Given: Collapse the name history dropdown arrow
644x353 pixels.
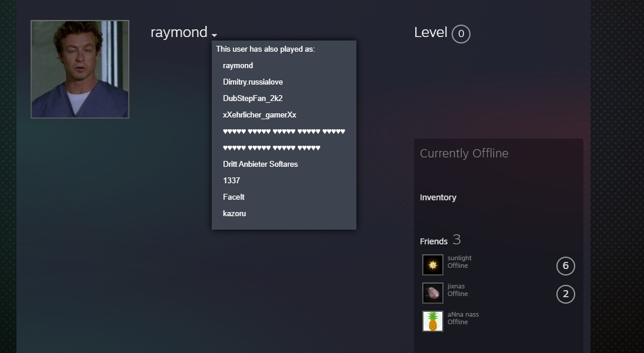Looking at the screenshot, I should coord(215,35).
